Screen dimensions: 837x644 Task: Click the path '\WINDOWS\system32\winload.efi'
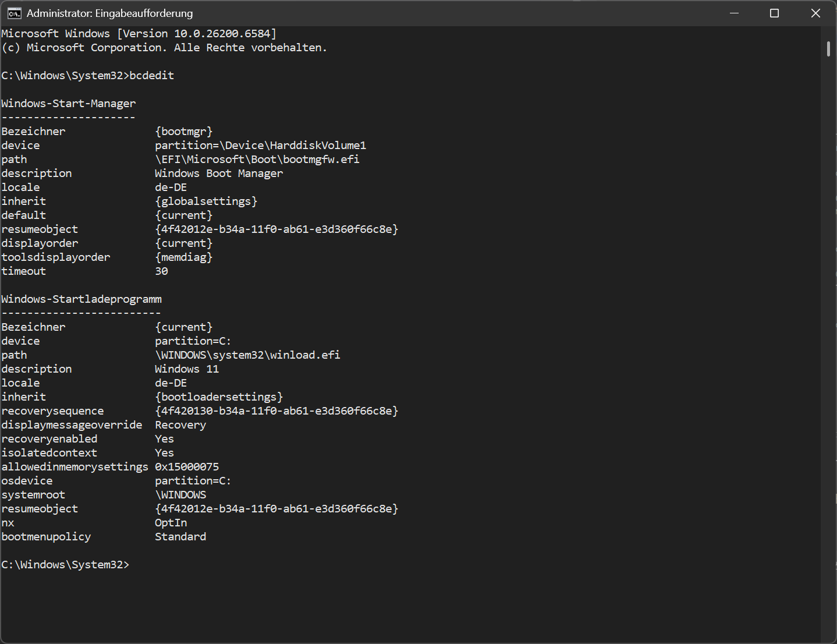tap(248, 355)
